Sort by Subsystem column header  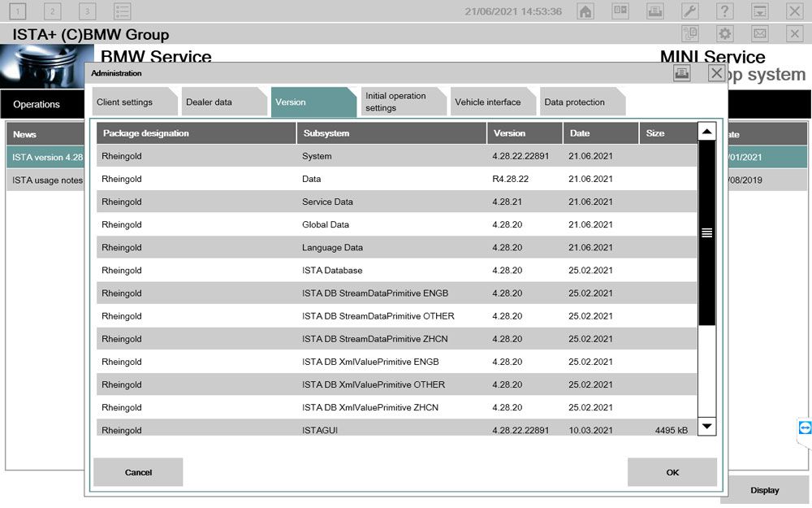[391, 133]
